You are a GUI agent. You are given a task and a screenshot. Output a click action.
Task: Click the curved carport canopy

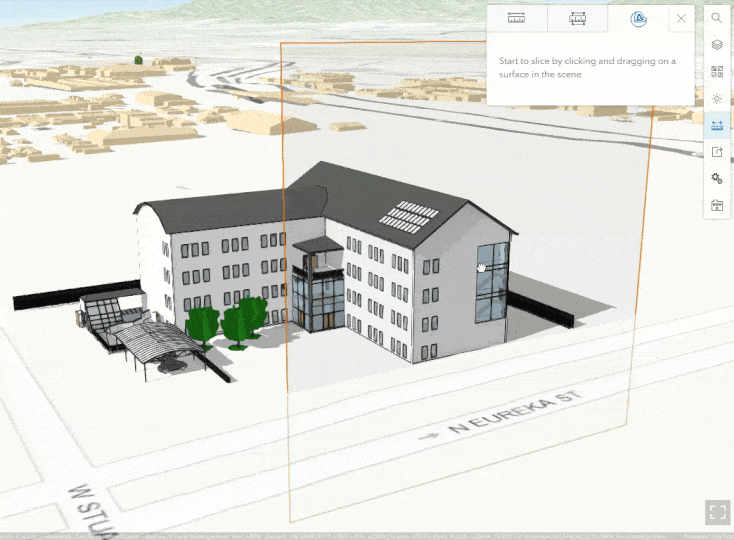[x=160, y=342]
